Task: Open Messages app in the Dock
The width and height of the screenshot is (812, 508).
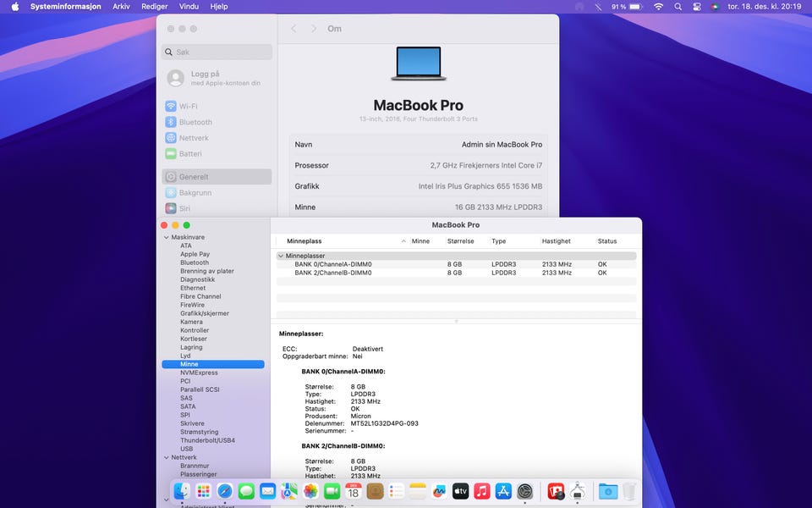Action: [x=246, y=490]
